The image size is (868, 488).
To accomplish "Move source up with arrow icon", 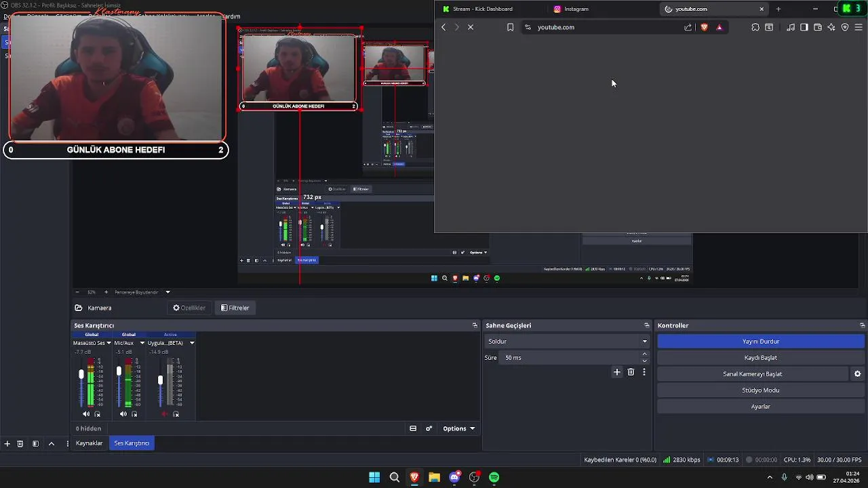I will 52,444.
